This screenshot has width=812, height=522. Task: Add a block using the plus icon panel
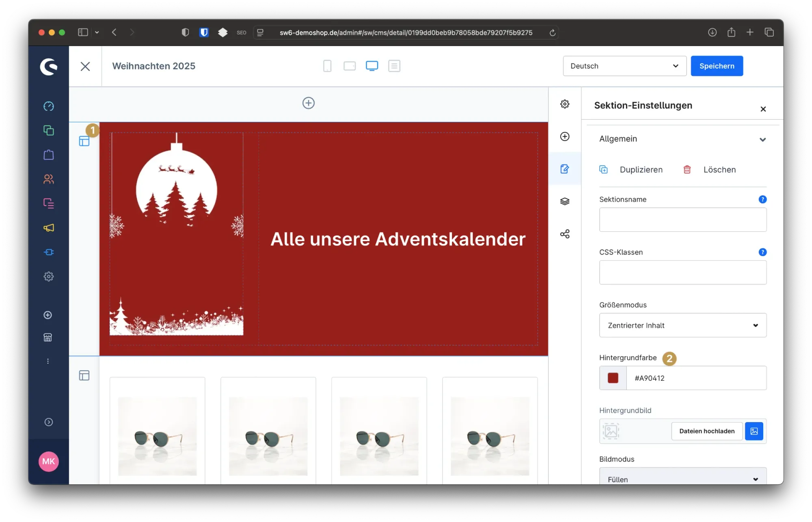click(x=564, y=137)
